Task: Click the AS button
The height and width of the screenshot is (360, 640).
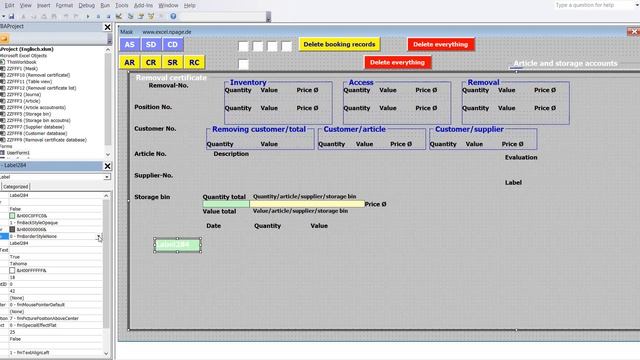Action: click(129, 44)
